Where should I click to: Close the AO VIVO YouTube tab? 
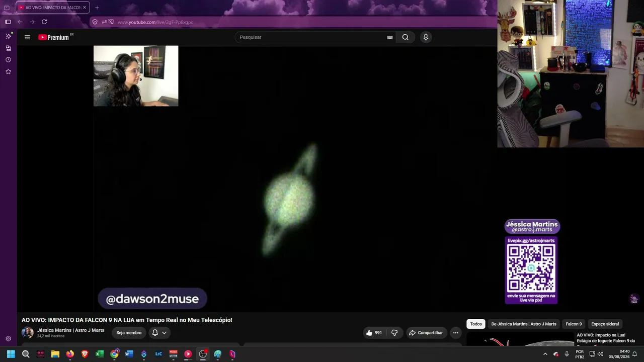[85, 8]
